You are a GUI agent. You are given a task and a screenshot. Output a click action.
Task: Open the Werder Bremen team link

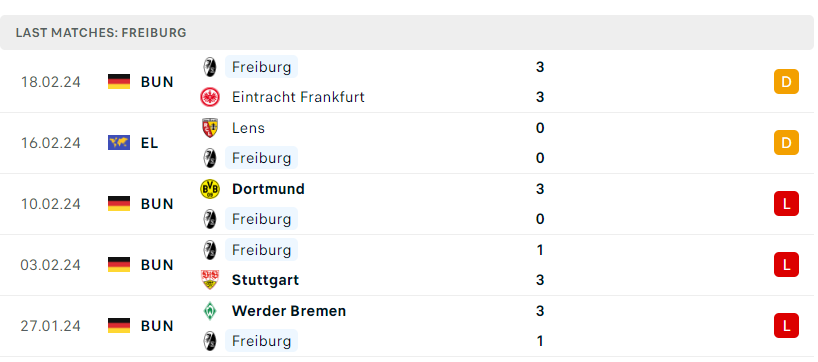point(289,311)
